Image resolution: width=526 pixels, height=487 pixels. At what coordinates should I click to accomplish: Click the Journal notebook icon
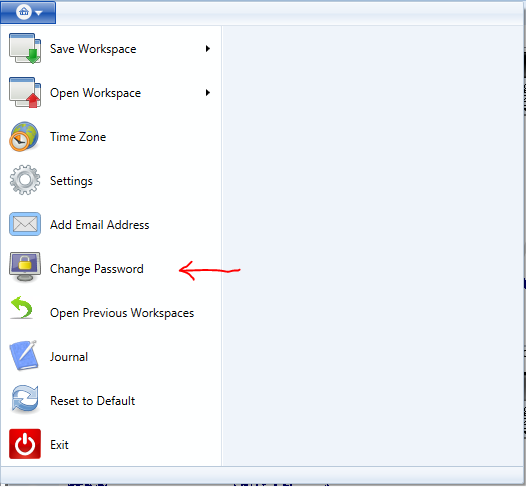point(23,356)
